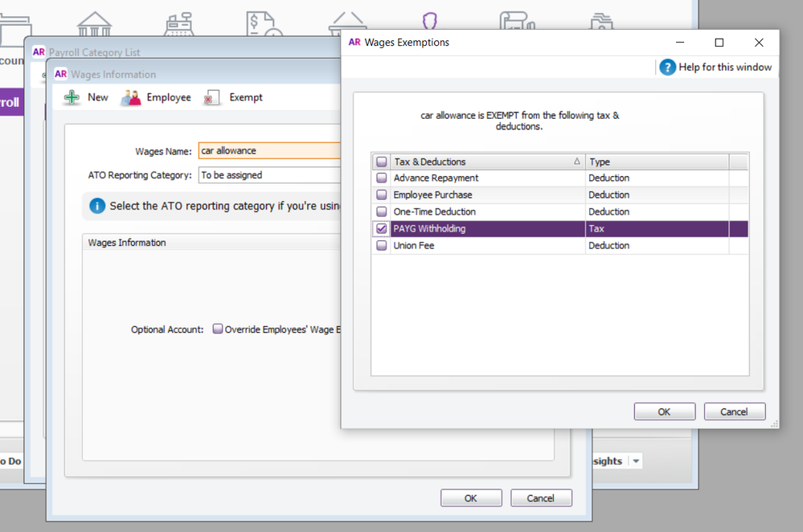Image resolution: width=803 pixels, height=532 pixels.
Task: Toggle Override Employees' Wage Expense Account checkbox
Action: click(218, 329)
